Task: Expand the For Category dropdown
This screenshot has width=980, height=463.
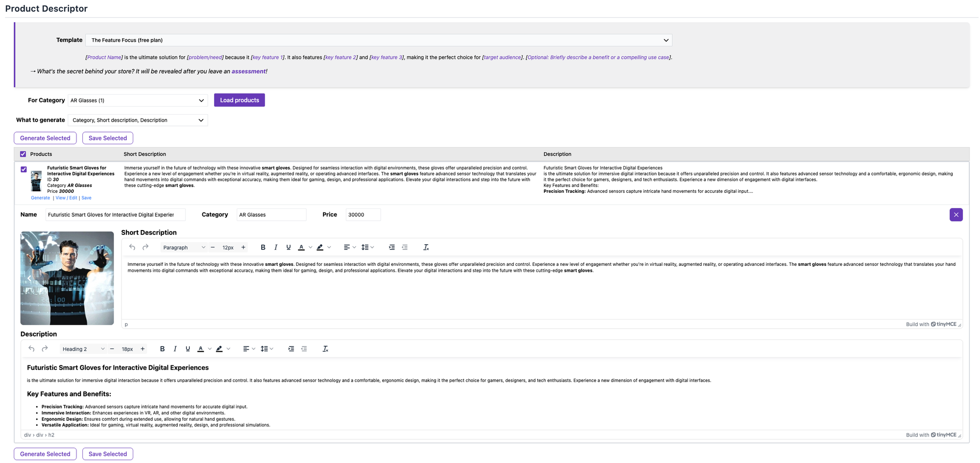Action: (138, 101)
